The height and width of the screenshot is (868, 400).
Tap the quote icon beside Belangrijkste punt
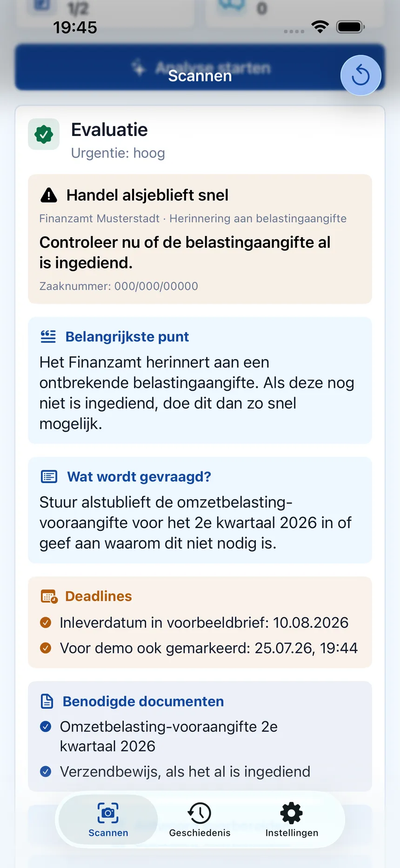coord(48,336)
